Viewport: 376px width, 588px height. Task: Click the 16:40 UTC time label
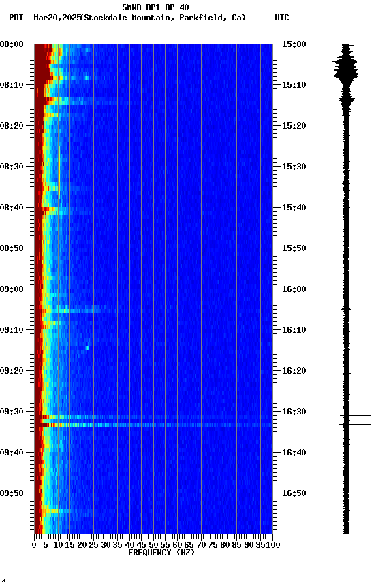[x=294, y=453]
